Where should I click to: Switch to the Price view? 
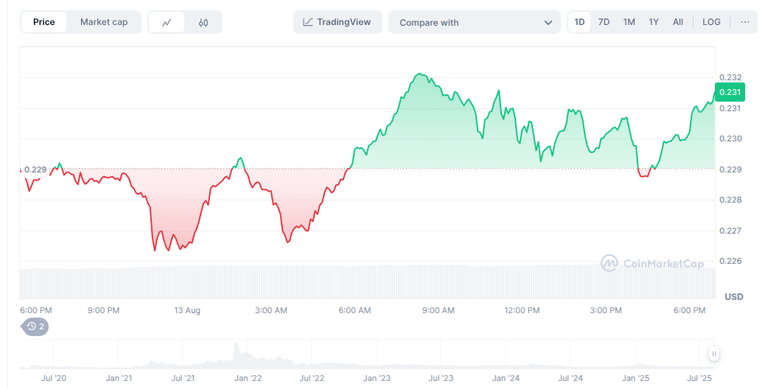44,22
